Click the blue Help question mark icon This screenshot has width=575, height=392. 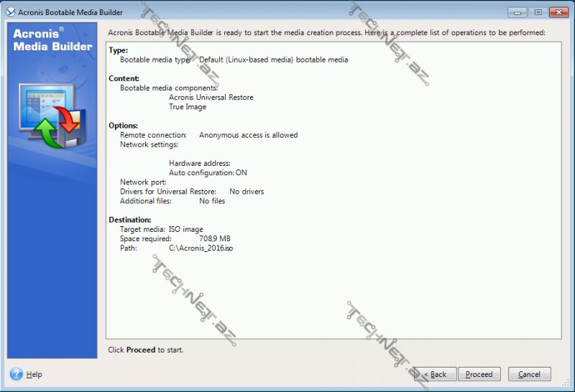pos(16,374)
